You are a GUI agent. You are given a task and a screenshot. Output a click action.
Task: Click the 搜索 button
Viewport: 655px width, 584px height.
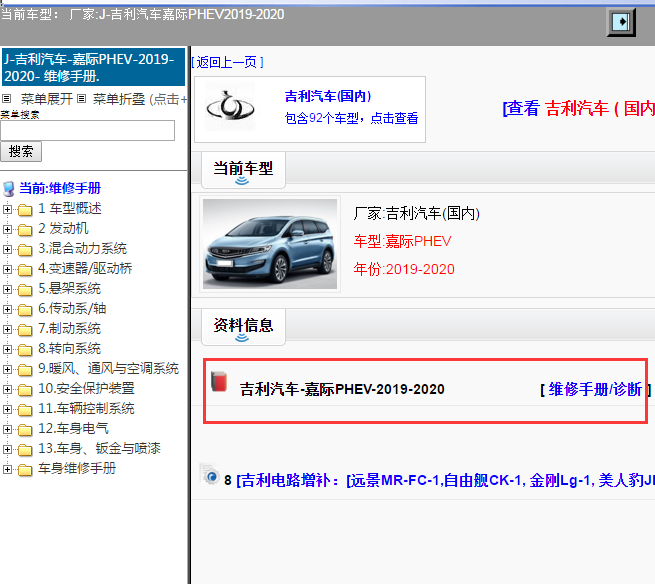coord(21,151)
